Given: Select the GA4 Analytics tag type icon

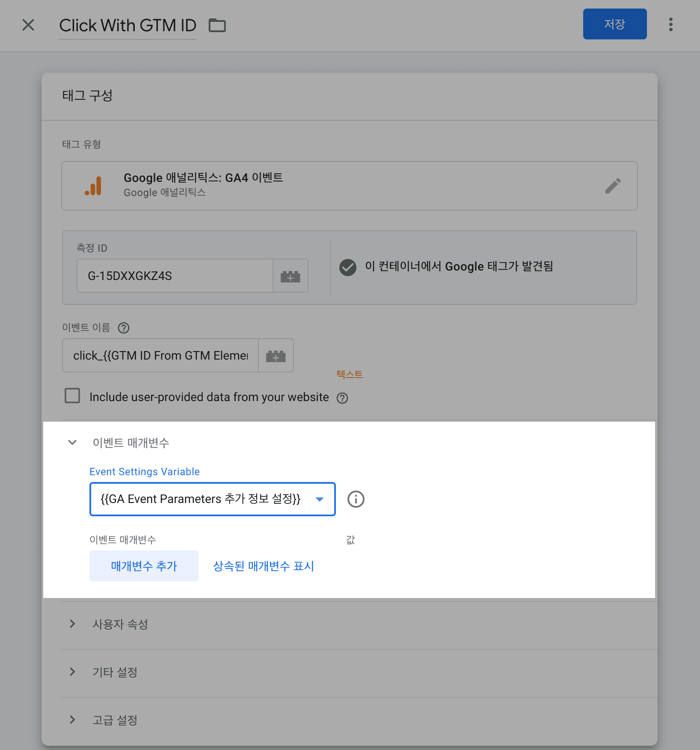Looking at the screenshot, I should [x=93, y=186].
